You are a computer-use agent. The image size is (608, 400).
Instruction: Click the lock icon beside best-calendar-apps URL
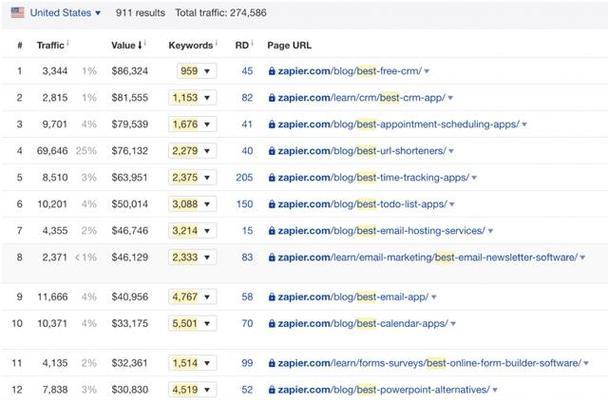[x=272, y=324]
